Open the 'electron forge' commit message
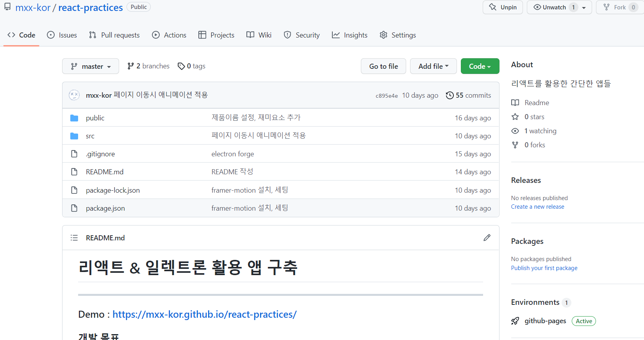The width and height of the screenshot is (644, 340). [233, 154]
